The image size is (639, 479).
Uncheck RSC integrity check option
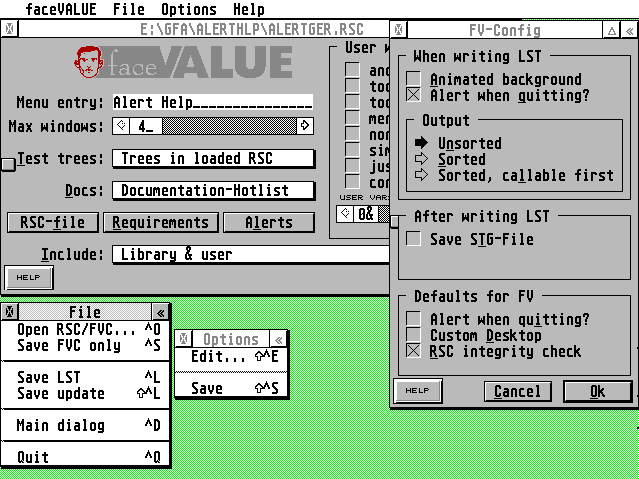pos(414,351)
